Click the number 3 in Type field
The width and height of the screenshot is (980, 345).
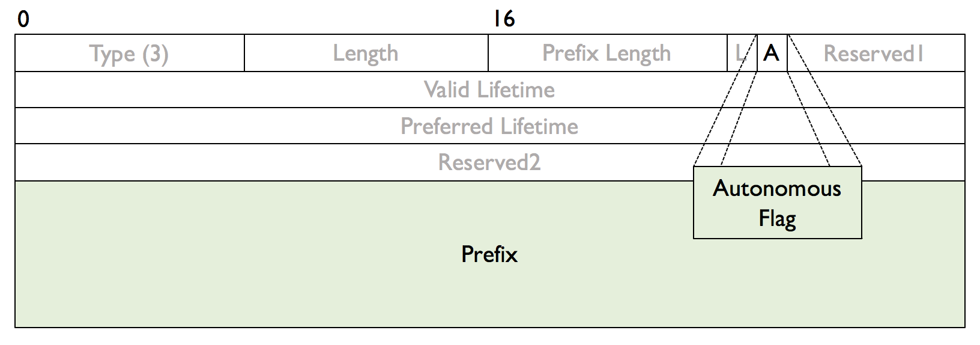156,54
